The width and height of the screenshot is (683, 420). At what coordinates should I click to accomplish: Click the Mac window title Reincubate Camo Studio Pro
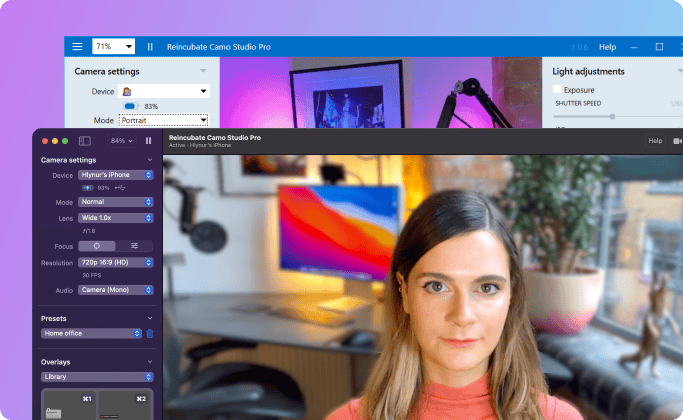tap(215, 137)
